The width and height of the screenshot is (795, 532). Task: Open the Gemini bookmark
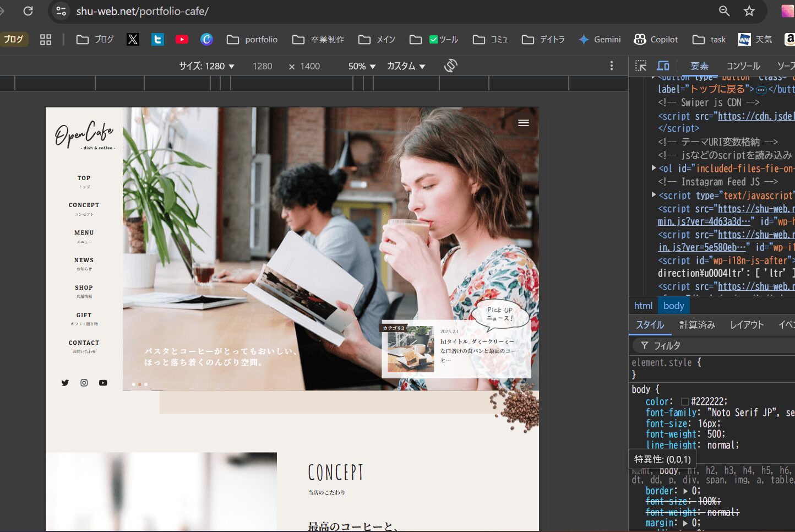(600, 39)
